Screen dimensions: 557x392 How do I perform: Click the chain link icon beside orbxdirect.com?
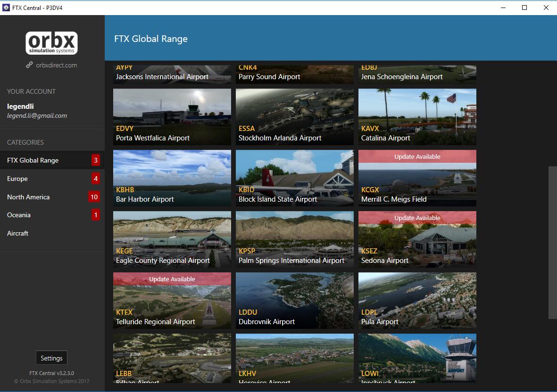pyautogui.click(x=29, y=65)
